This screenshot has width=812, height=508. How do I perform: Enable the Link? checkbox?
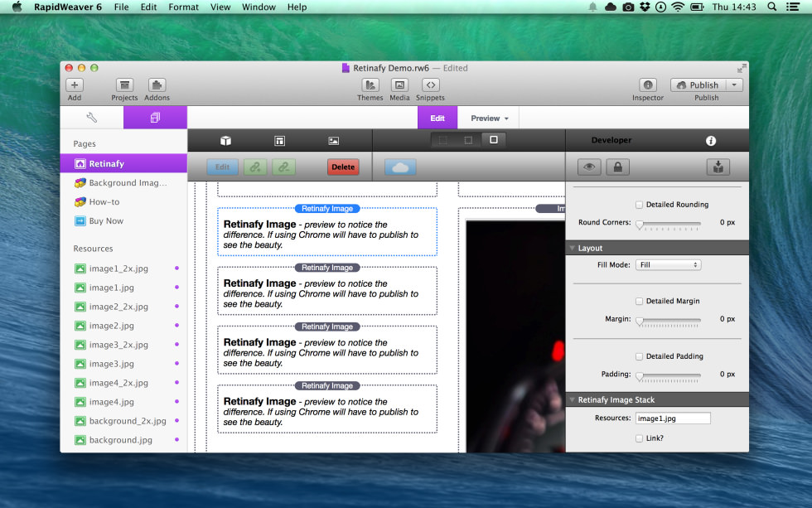pyautogui.click(x=639, y=438)
